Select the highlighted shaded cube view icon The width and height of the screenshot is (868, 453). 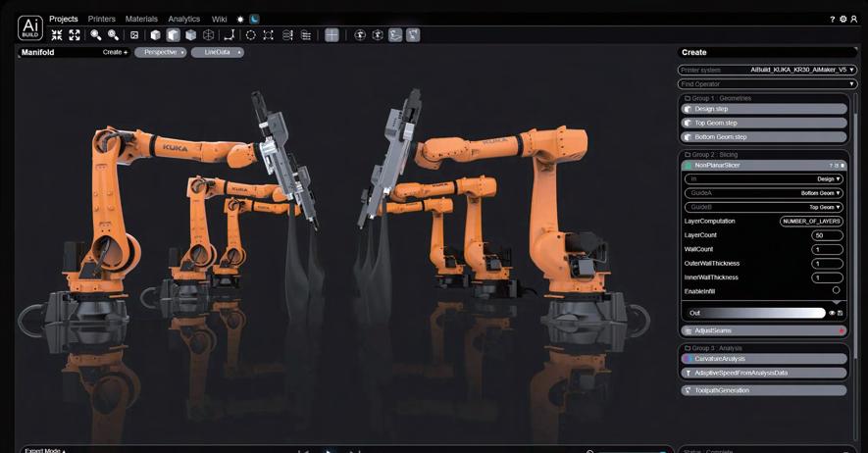174,35
